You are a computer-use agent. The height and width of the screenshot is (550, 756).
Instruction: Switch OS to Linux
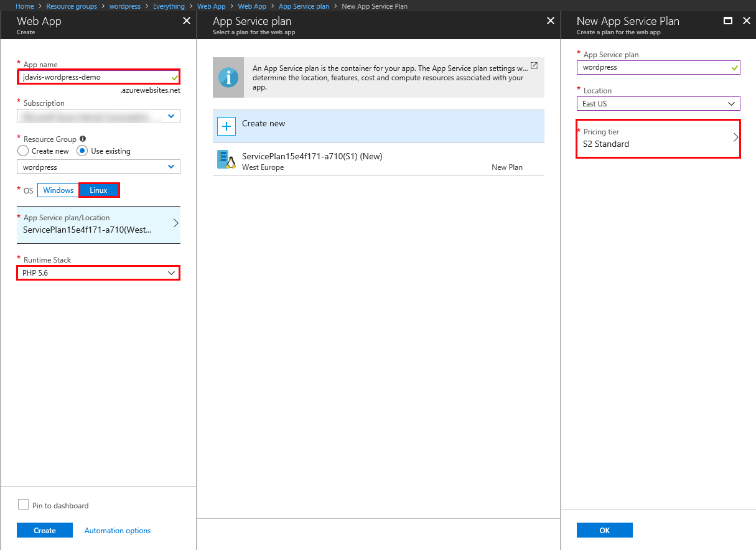99,190
